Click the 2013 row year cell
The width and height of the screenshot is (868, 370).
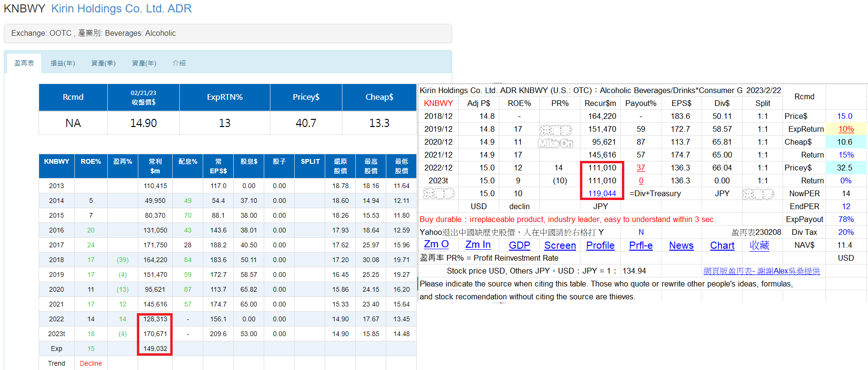(x=56, y=186)
